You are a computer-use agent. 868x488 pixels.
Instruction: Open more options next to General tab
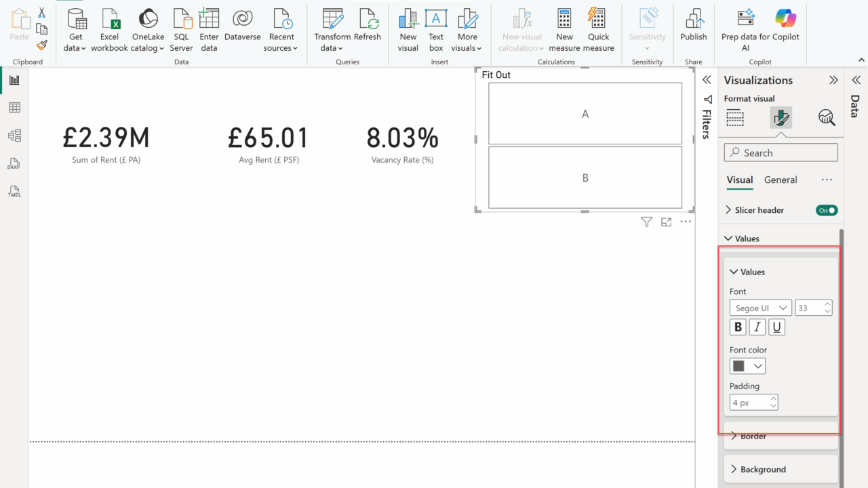(x=827, y=180)
